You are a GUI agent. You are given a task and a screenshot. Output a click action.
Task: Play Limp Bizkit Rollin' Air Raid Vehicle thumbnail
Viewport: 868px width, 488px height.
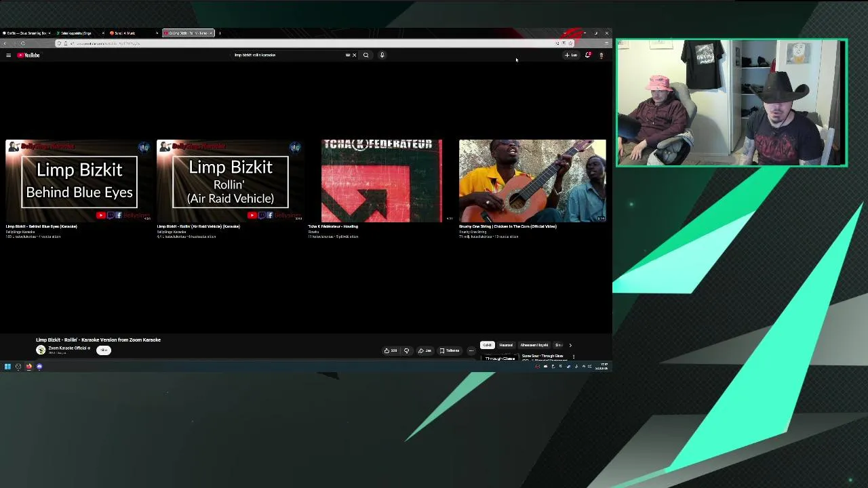click(231, 181)
